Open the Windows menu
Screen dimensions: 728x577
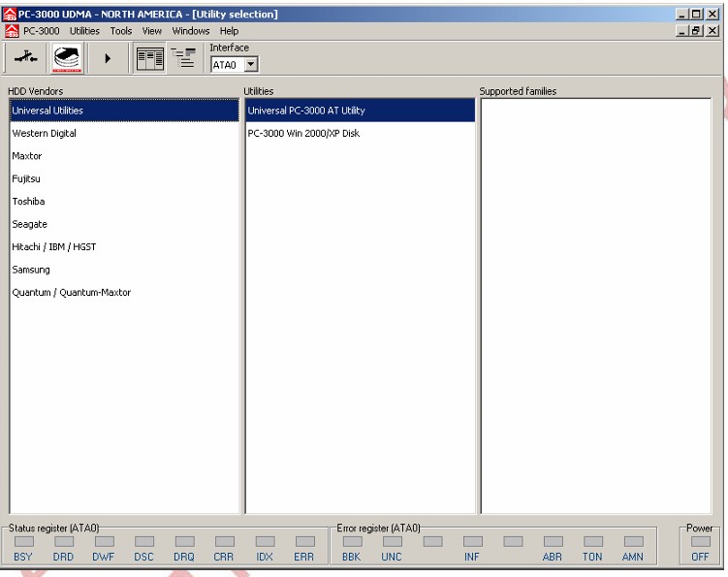click(x=191, y=31)
